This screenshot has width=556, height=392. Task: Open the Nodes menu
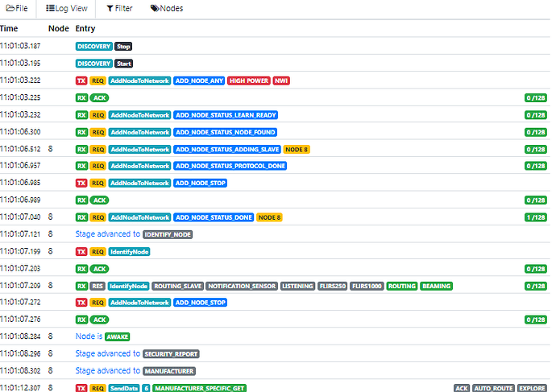coord(167,9)
